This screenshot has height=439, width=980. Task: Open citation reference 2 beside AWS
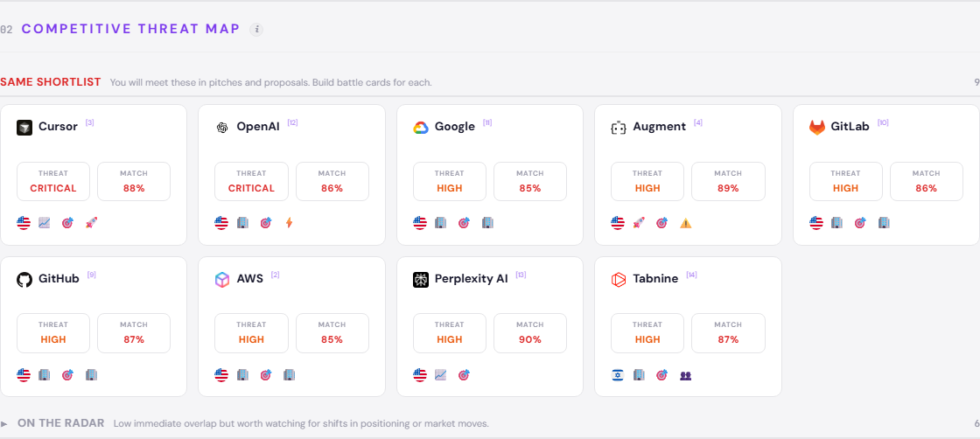276,275
